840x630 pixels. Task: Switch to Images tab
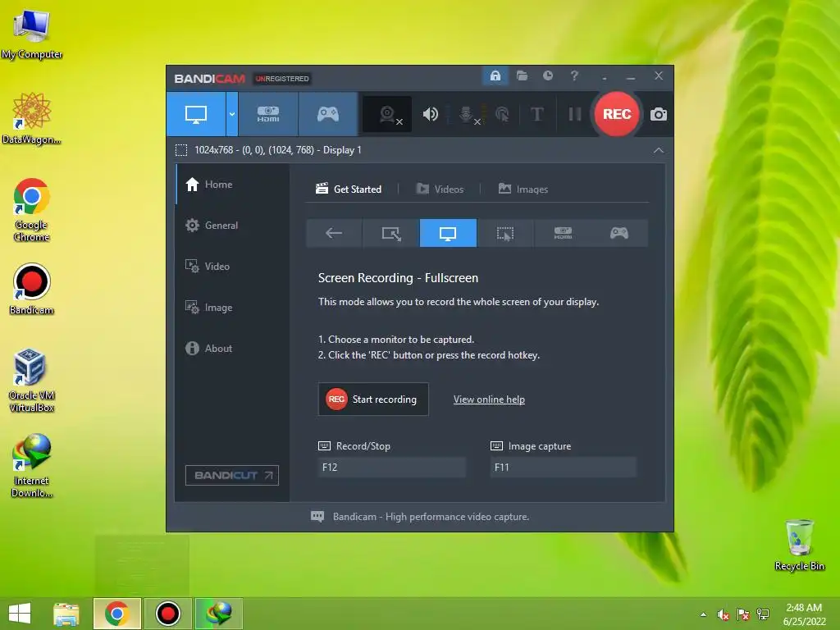point(523,189)
